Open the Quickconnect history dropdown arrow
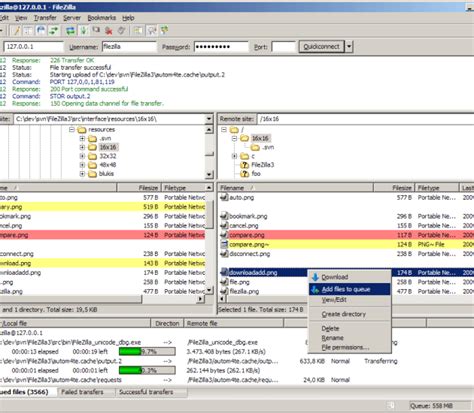 click(x=349, y=47)
